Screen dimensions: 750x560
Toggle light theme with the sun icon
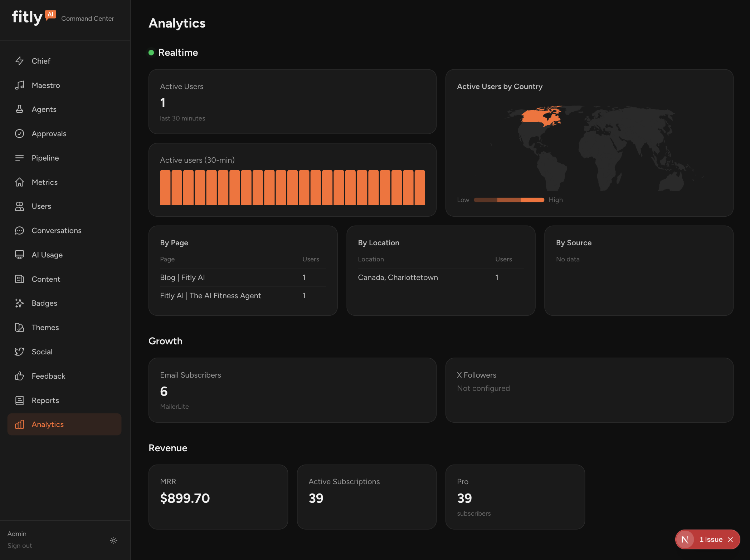[x=114, y=540]
